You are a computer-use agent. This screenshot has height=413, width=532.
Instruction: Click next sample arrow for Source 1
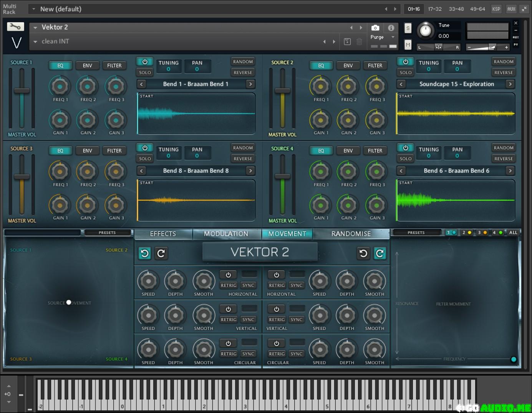click(x=250, y=84)
